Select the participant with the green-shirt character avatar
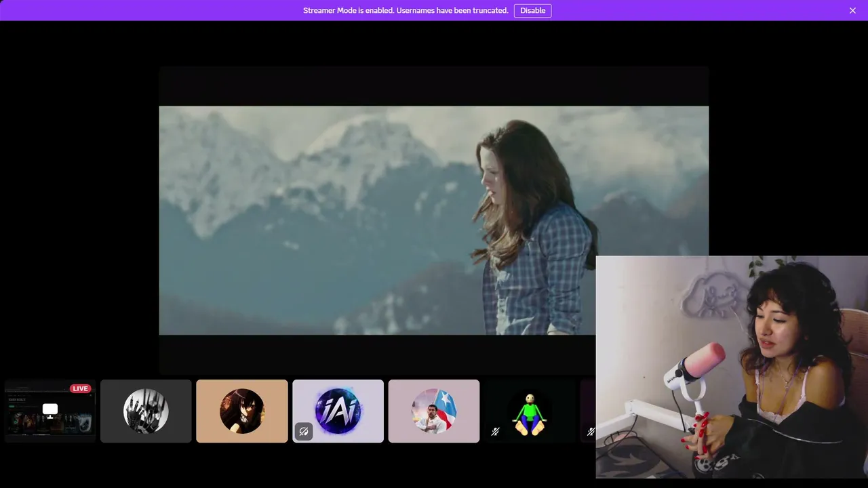The height and width of the screenshot is (488, 868). [x=530, y=411]
